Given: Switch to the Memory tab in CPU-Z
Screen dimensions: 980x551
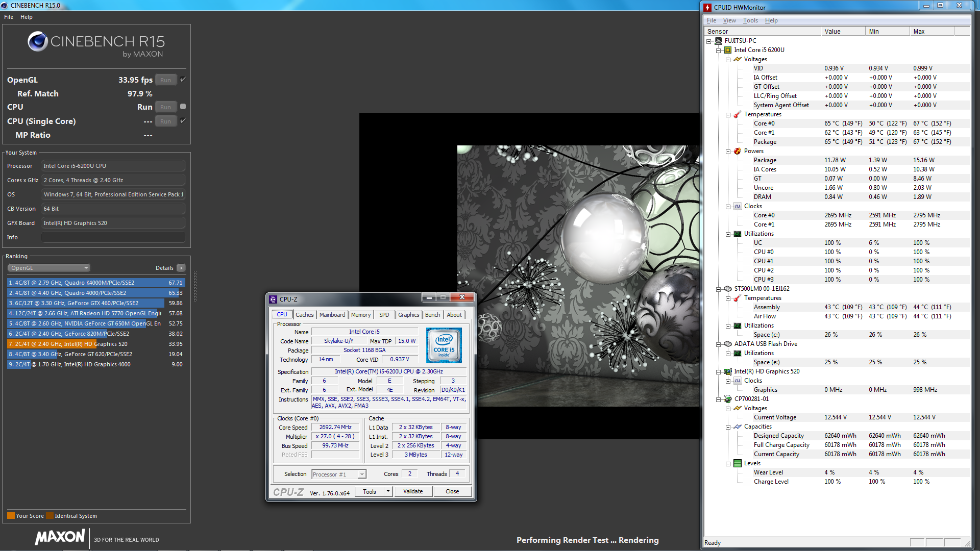Looking at the screenshot, I should pyautogui.click(x=361, y=315).
